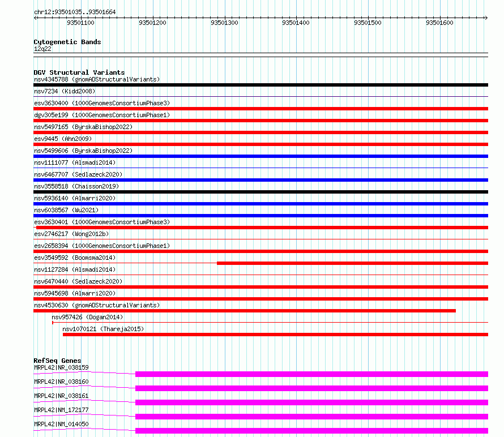The width and height of the screenshot is (504, 437).
Task: Open dgv305e199 (1000GenomesConsortiumPhase1) variant
Action: click(x=102, y=115)
